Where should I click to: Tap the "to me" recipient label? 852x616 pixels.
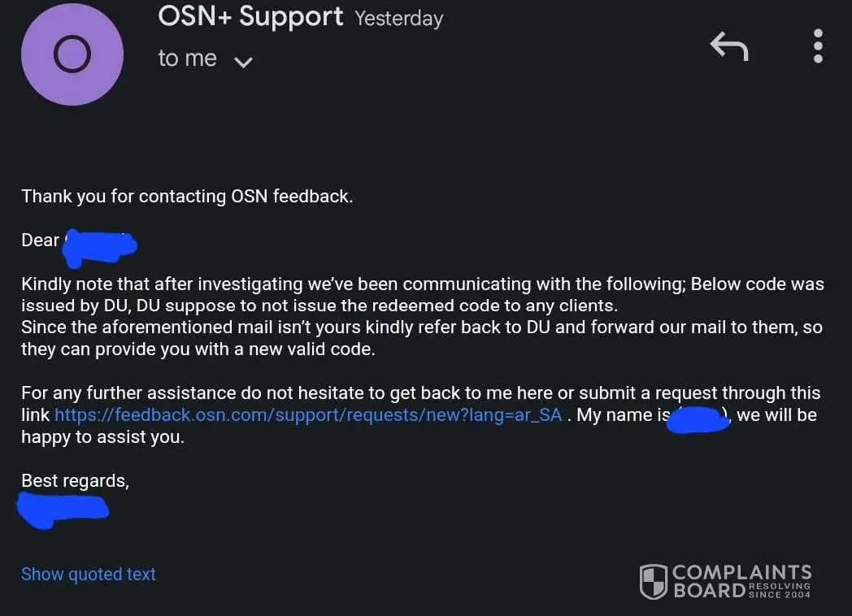tap(187, 59)
